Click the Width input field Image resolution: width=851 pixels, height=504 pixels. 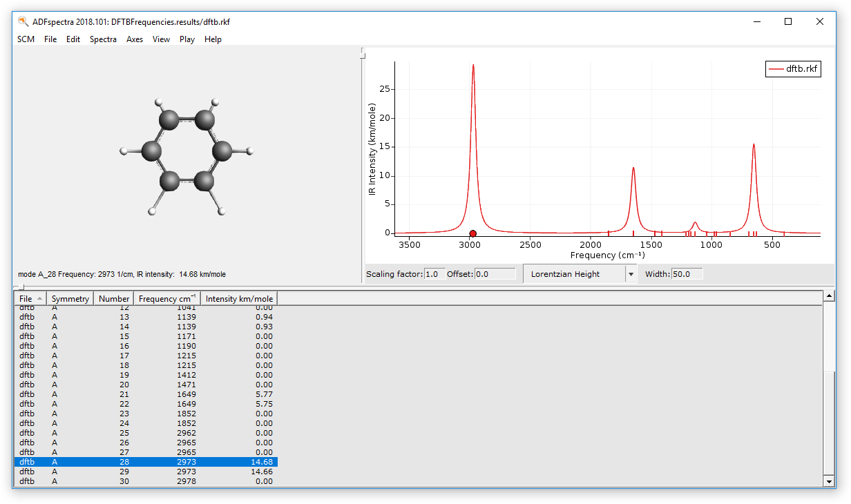(x=687, y=274)
